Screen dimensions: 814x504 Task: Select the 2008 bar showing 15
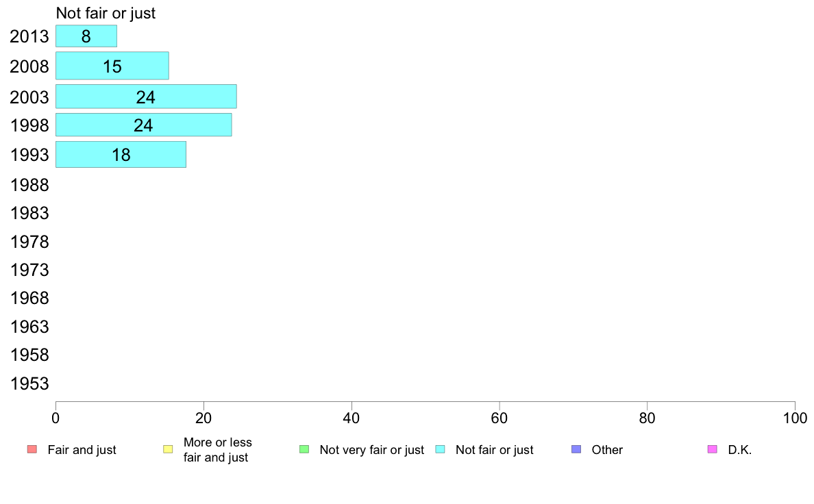pos(112,66)
